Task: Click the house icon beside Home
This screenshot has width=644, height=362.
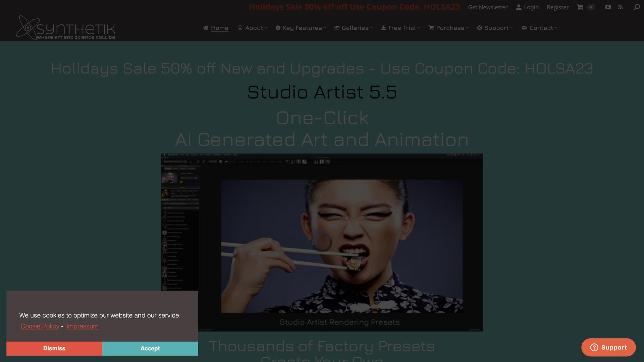Action: pos(206,28)
